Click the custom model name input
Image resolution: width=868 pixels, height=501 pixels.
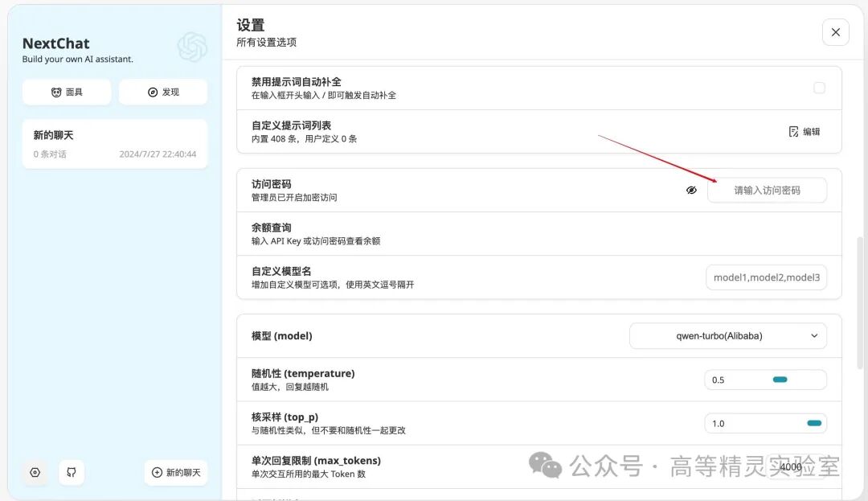pos(767,277)
